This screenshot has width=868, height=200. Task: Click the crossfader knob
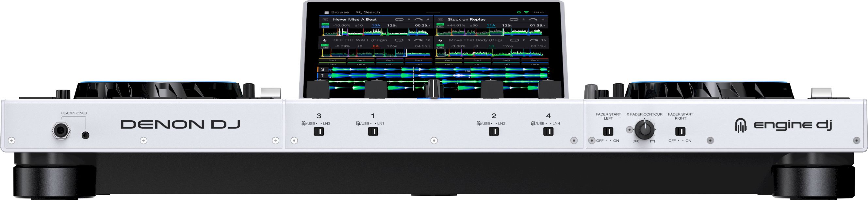[434, 89]
